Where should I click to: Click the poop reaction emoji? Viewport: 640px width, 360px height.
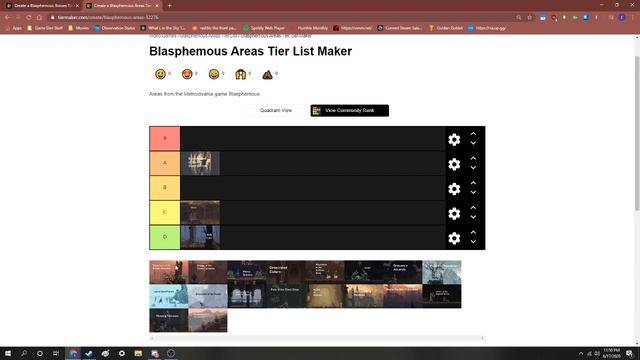267,74
